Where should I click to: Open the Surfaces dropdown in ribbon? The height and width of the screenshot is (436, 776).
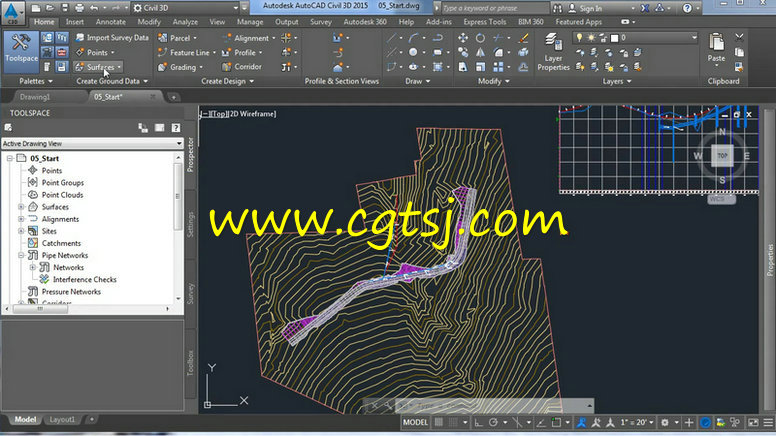point(98,67)
